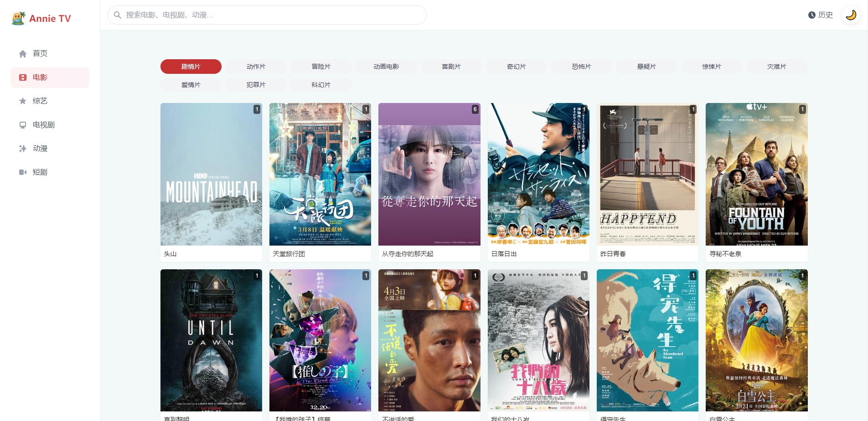Click the camera icon beside 短剧
The width and height of the screenshot is (868, 421).
pyautogui.click(x=23, y=172)
